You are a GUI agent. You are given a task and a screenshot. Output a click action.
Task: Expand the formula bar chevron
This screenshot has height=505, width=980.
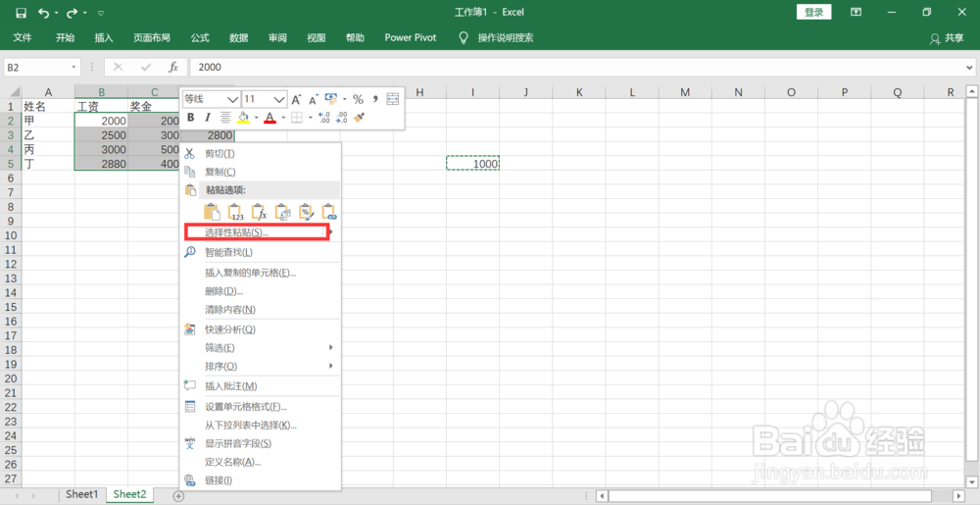tap(970, 67)
